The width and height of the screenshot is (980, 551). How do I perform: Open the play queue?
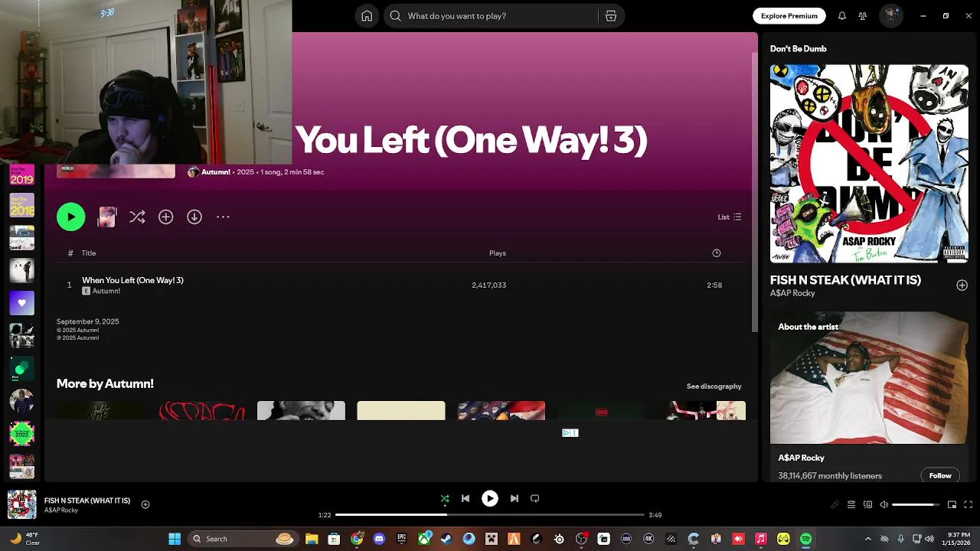pos(851,504)
